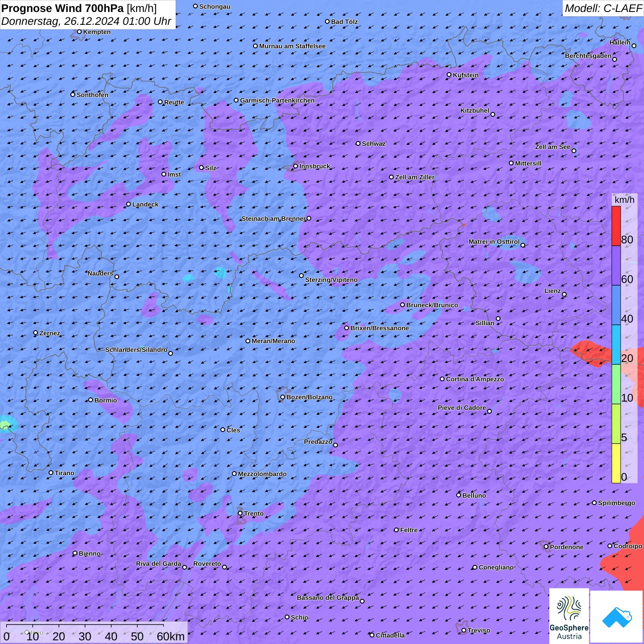
Task: Click the Zernez city marker
Action: pos(36,333)
